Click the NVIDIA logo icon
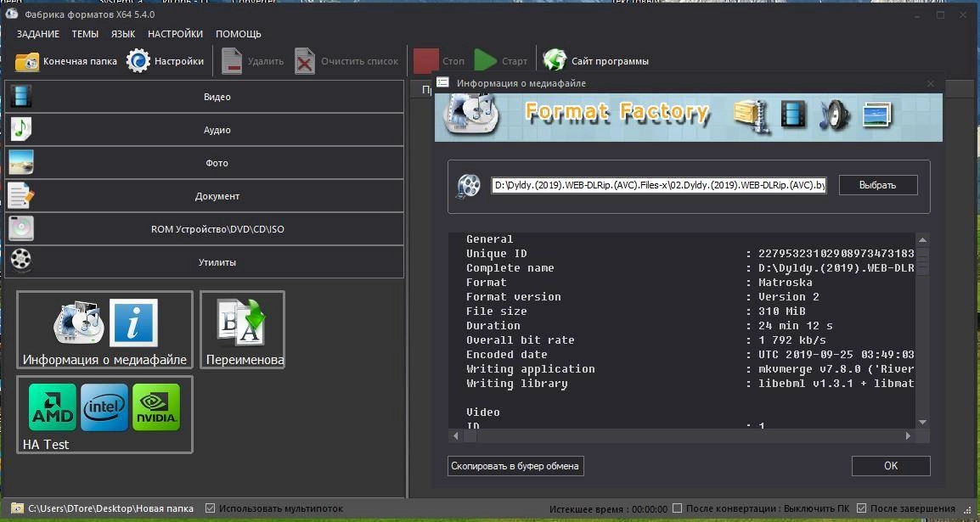Image resolution: width=980 pixels, height=522 pixels. click(x=156, y=407)
